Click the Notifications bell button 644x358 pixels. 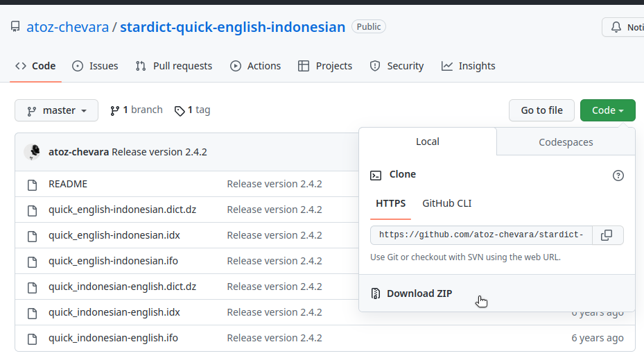tap(623, 27)
